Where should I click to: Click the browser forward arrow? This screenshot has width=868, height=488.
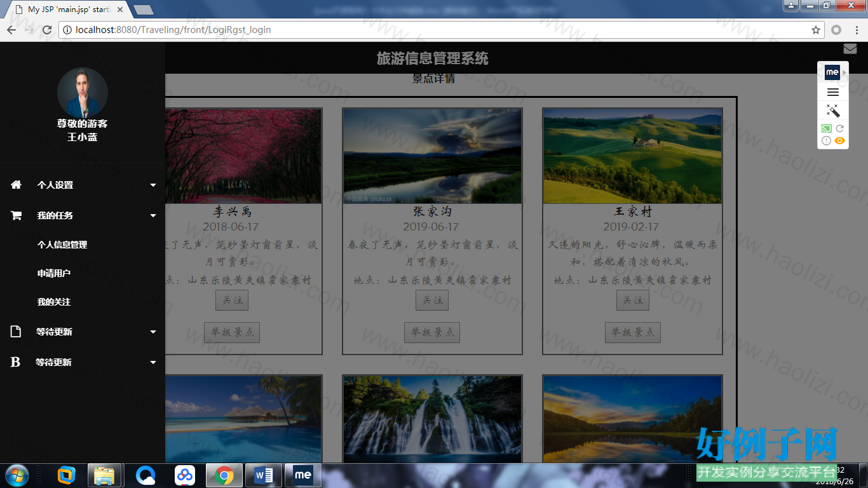coord(29,30)
